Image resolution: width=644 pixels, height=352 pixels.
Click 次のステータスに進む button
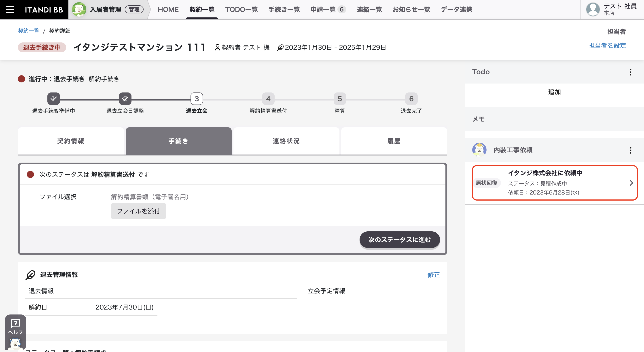400,240
